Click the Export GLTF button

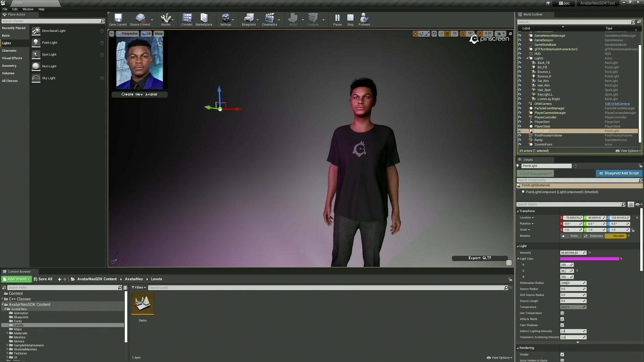click(x=480, y=258)
